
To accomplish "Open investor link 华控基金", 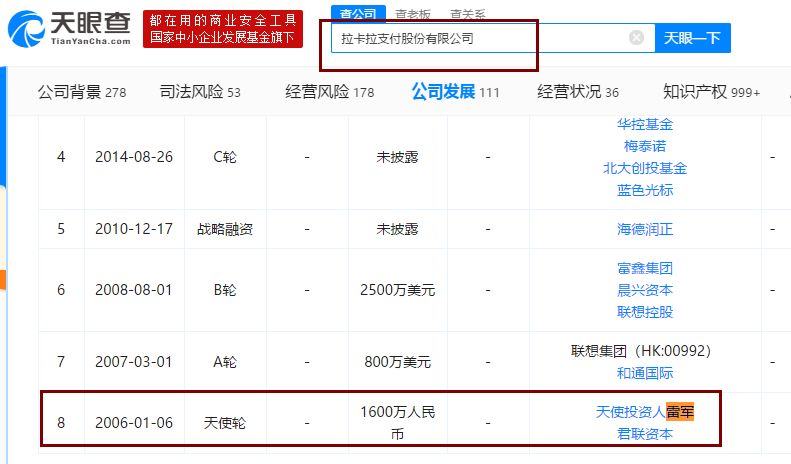I will pos(645,124).
